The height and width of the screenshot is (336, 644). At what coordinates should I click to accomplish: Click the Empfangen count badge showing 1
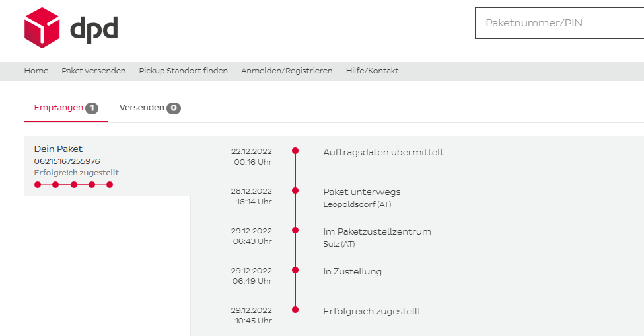click(x=92, y=108)
